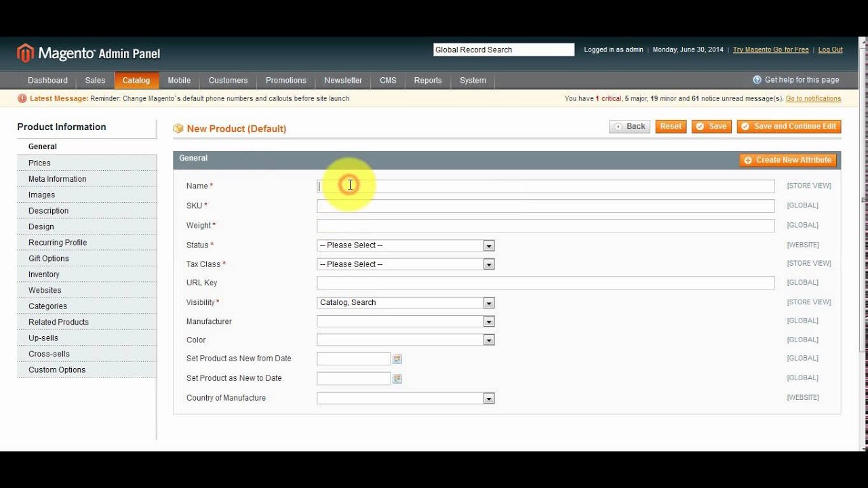
Task: Open calendar for New from Date
Action: pyautogui.click(x=397, y=359)
